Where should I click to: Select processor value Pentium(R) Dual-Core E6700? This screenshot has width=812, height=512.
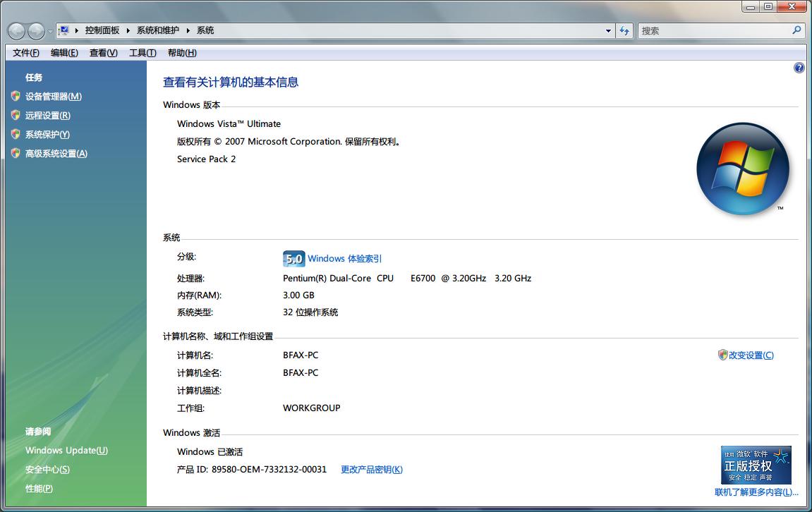407,279
